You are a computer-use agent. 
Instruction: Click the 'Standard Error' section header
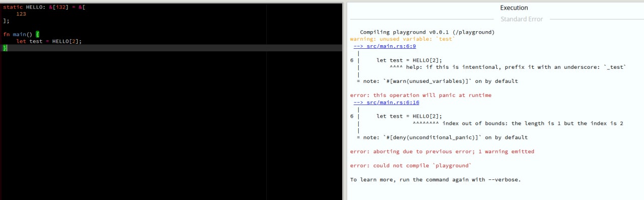point(522,19)
